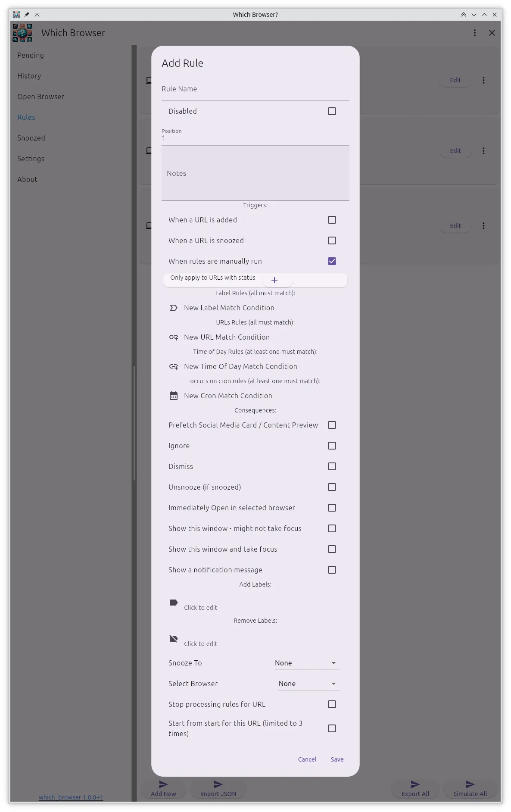Open About from sidebar
511x812 pixels.
coord(27,179)
